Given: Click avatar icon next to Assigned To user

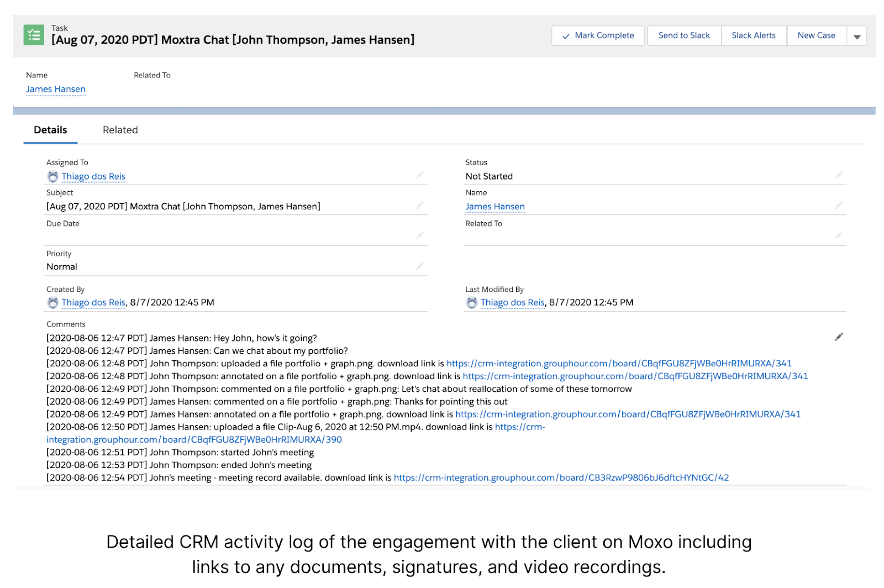Looking at the screenshot, I should 52,176.
